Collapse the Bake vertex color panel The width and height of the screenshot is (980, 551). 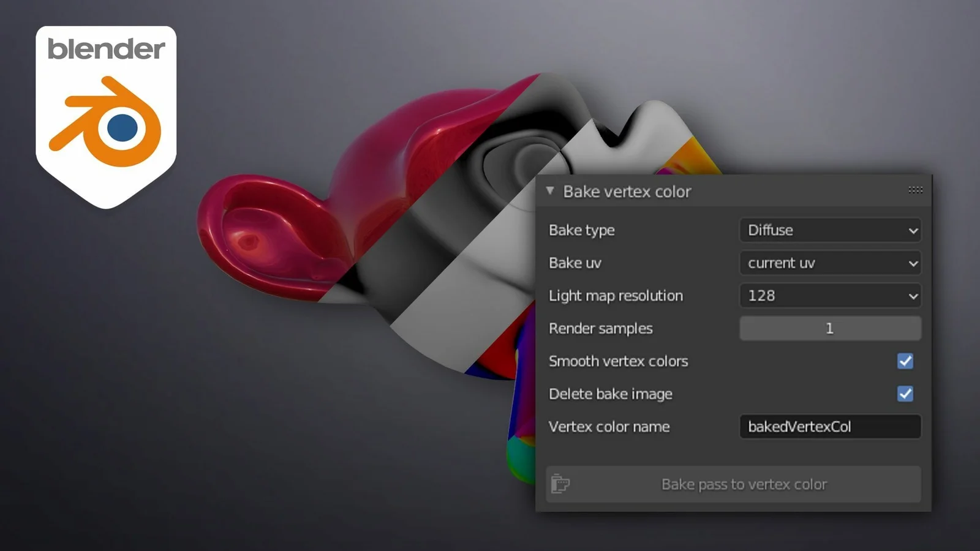click(x=549, y=190)
